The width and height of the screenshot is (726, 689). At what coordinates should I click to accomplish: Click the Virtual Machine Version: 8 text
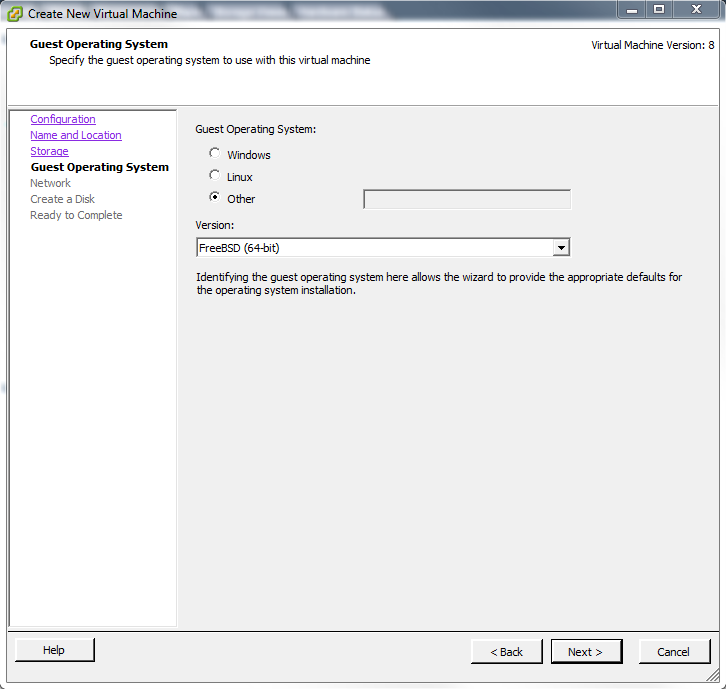click(653, 45)
